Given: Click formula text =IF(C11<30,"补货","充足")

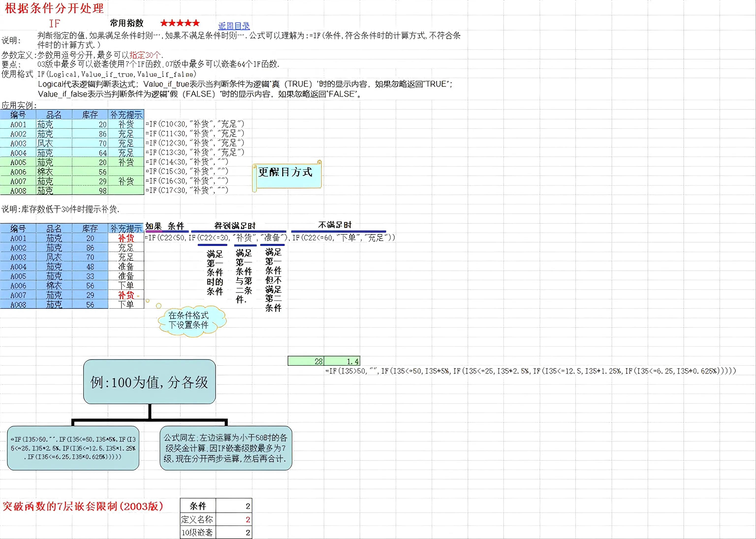Looking at the screenshot, I should tap(195, 134).
